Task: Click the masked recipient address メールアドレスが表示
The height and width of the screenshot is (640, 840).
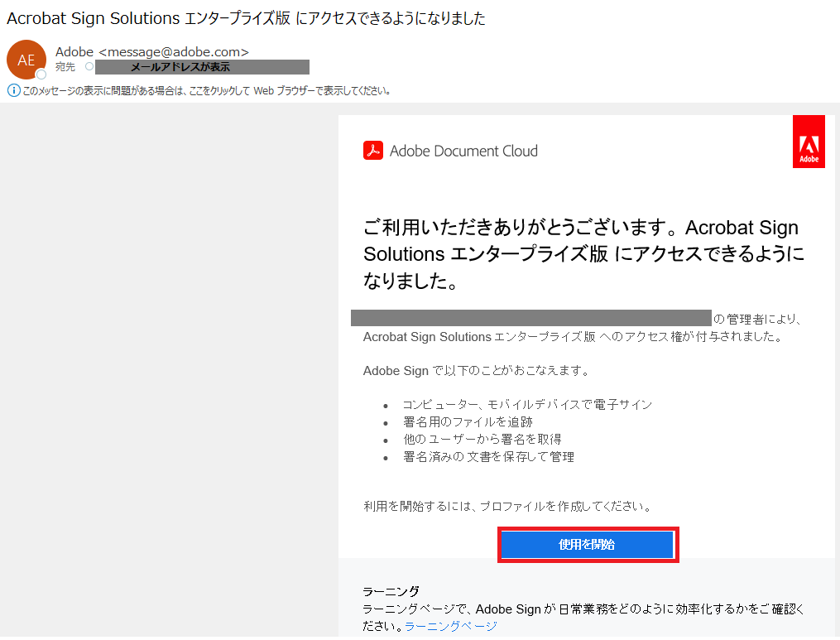Action: (x=201, y=67)
